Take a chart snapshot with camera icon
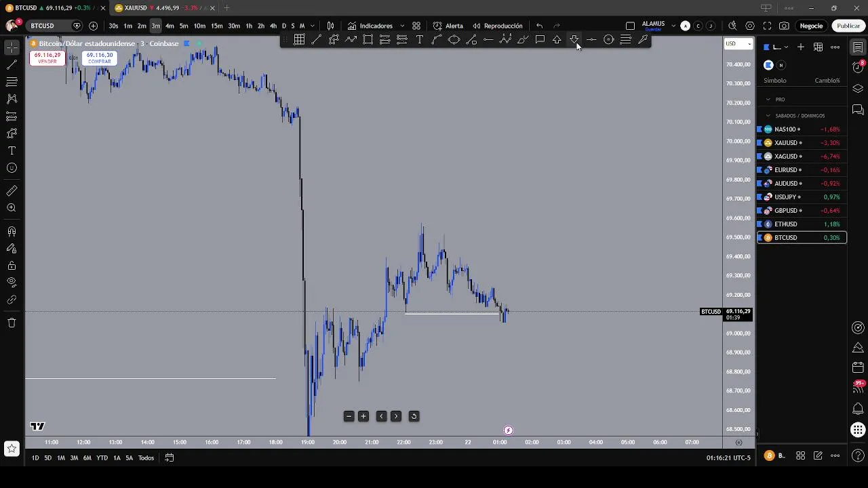 coord(784,26)
